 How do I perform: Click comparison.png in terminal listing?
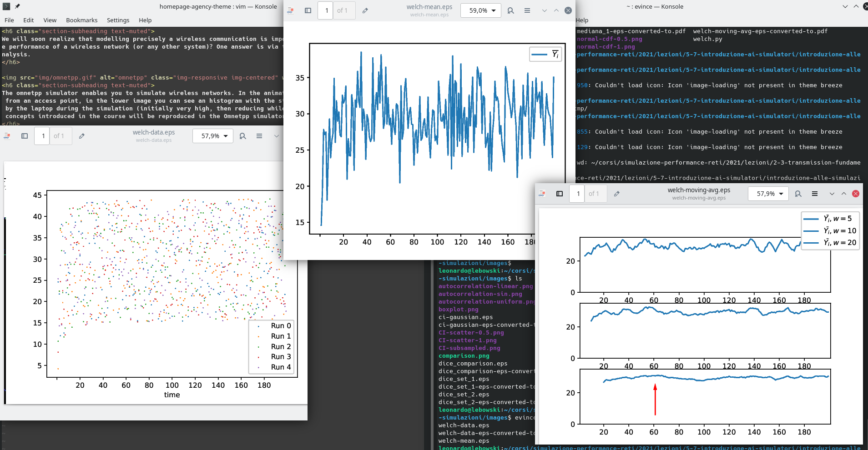point(464,356)
